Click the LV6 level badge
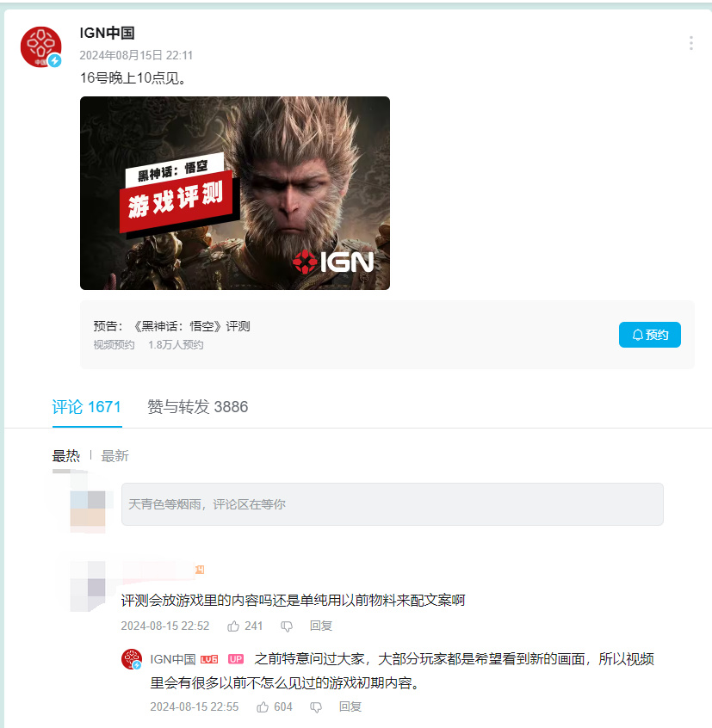This screenshot has height=728, width=712. [209, 659]
